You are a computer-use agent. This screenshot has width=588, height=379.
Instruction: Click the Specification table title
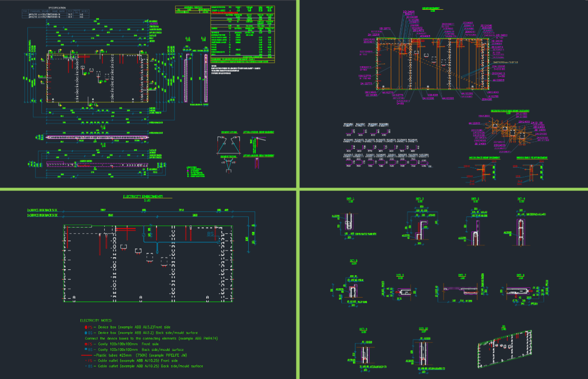pyautogui.click(x=58, y=8)
